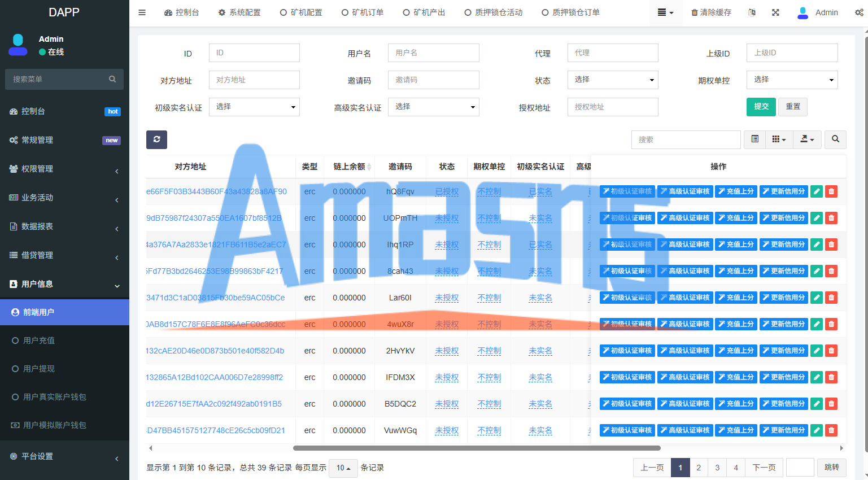Open the 质押锁仓活动 top tab
This screenshot has height=480, width=868.
pyautogui.click(x=494, y=12)
